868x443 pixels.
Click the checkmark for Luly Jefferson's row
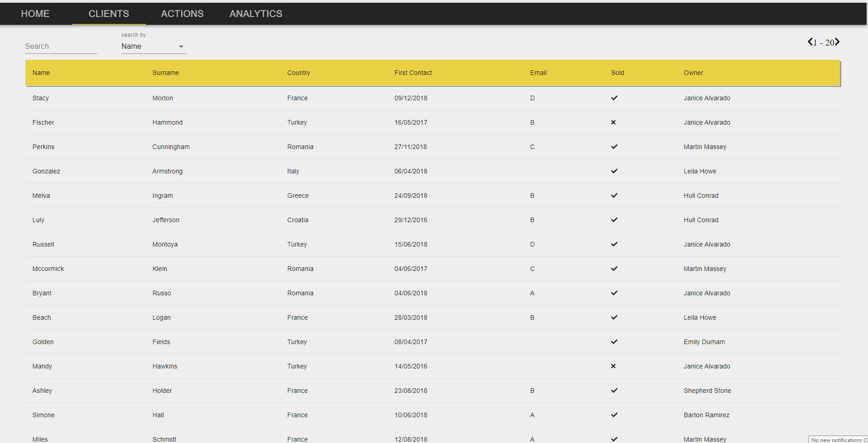(x=614, y=220)
